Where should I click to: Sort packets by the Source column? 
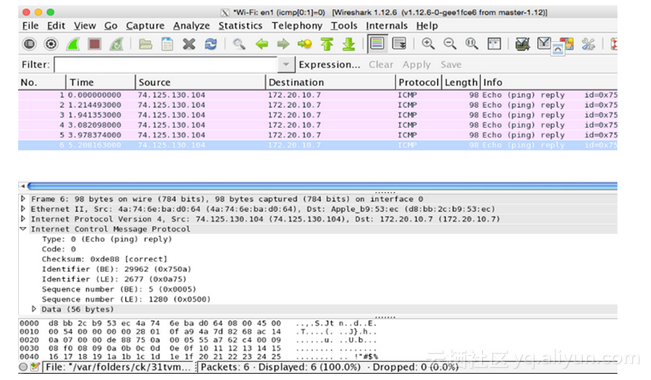[x=200, y=82]
